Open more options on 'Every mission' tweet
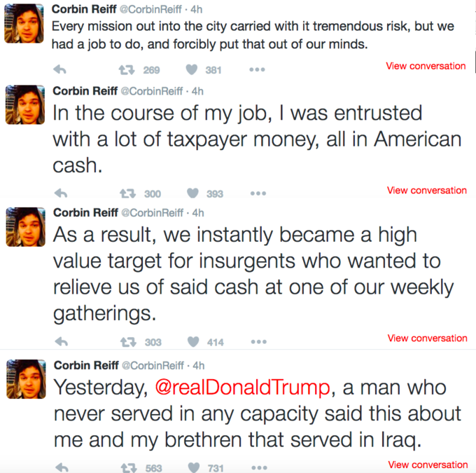Viewport: 476px width, 473px height. point(257,69)
